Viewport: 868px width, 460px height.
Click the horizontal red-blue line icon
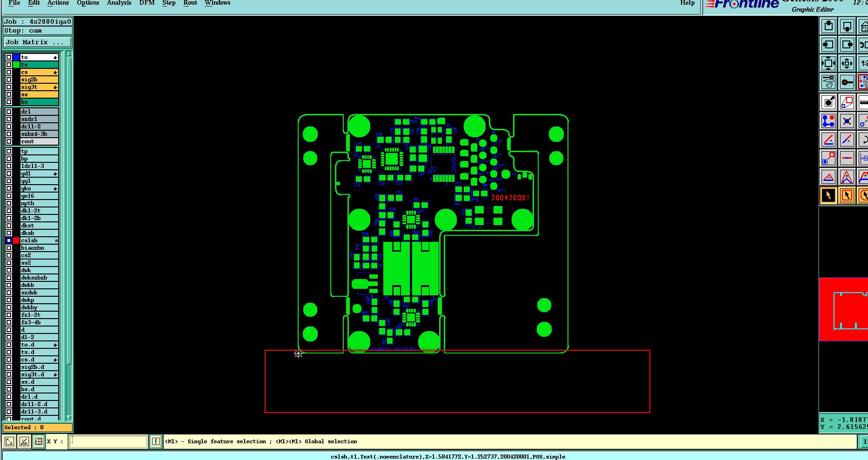coord(847,158)
